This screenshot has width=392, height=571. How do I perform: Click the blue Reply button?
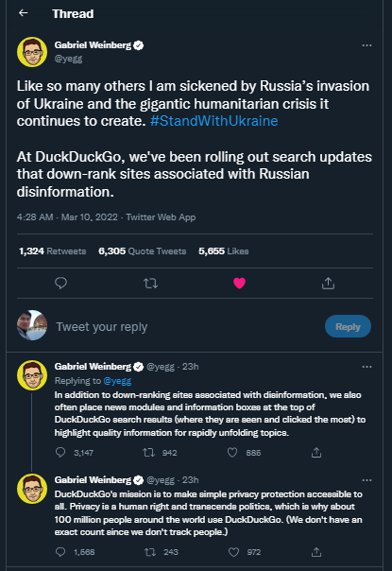pyautogui.click(x=348, y=326)
